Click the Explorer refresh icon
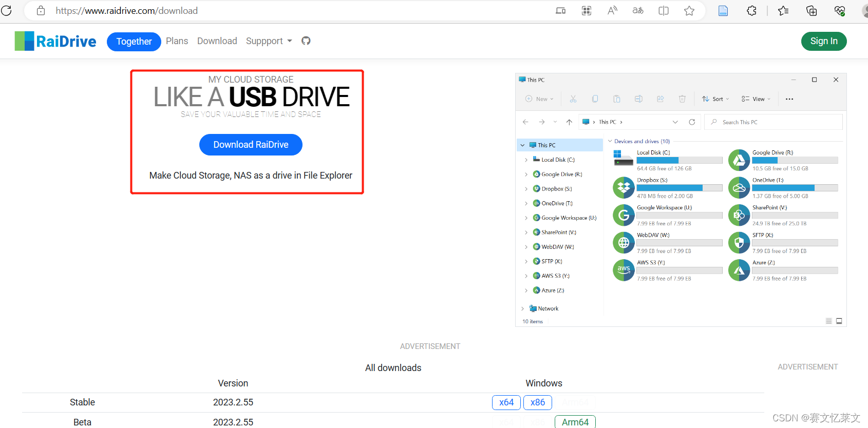The image size is (868, 428). 692,122
